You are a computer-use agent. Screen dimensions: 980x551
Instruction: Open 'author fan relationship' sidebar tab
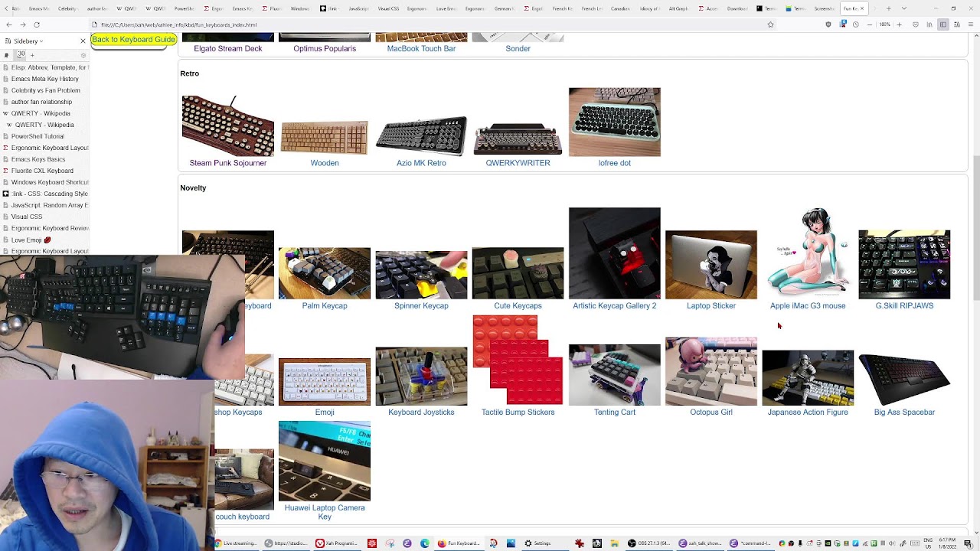click(44, 102)
